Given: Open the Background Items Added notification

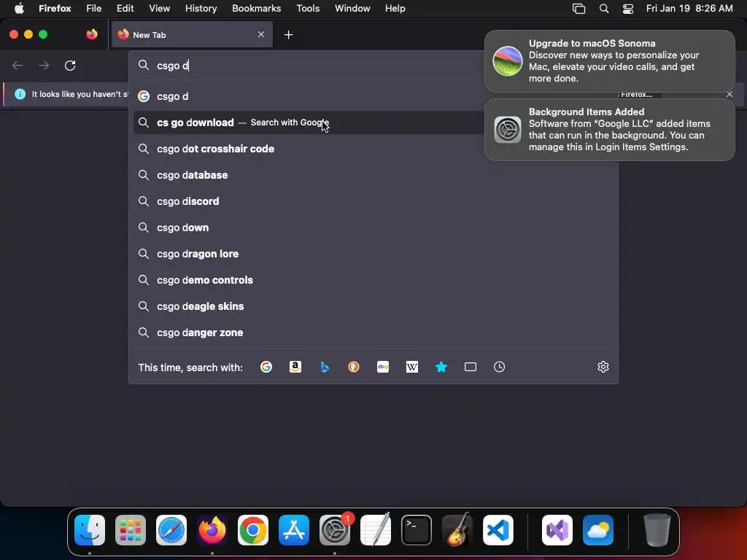Looking at the screenshot, I should point(610,130).
